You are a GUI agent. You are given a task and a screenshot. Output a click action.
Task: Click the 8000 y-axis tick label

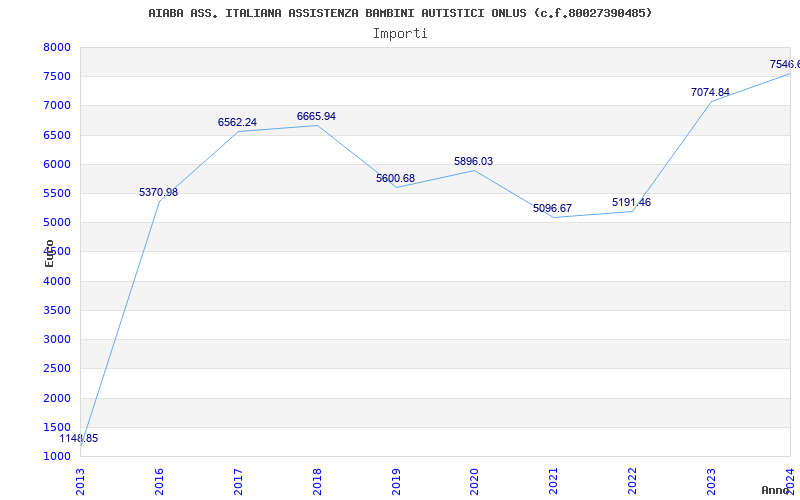pos(57,47)
